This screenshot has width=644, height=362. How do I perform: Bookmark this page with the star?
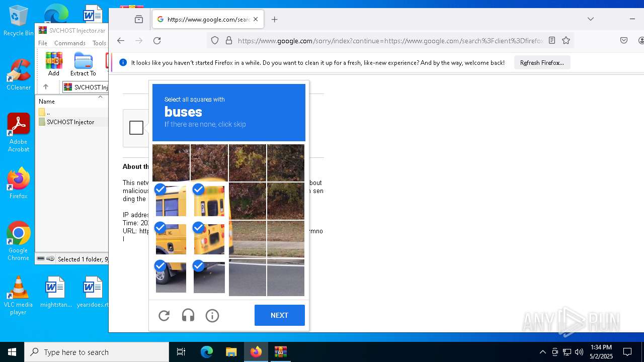566,41
